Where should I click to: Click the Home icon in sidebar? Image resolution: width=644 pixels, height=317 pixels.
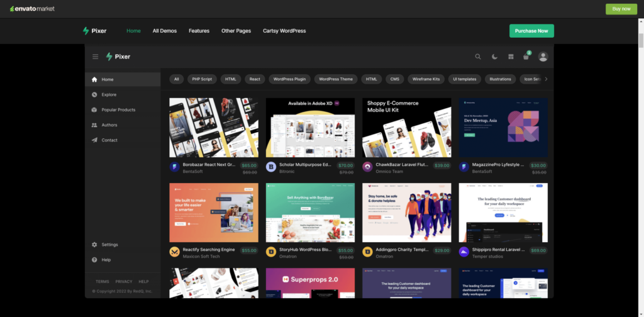[94, 80]
